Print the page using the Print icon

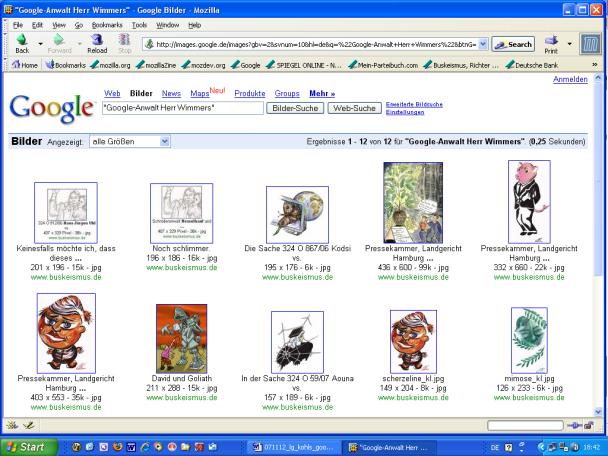tap(551, 44)
